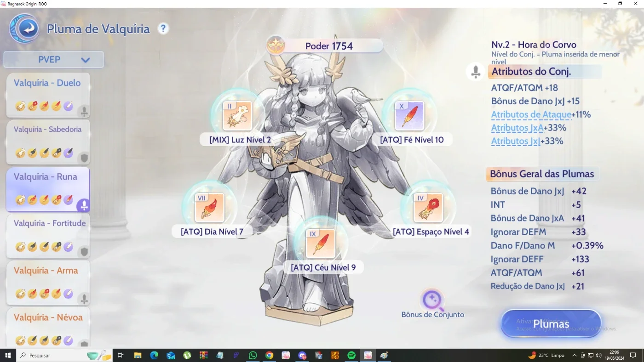Screen dimensions: 644x362
Task: Click the INT +5 row
Action: (536, 205)
